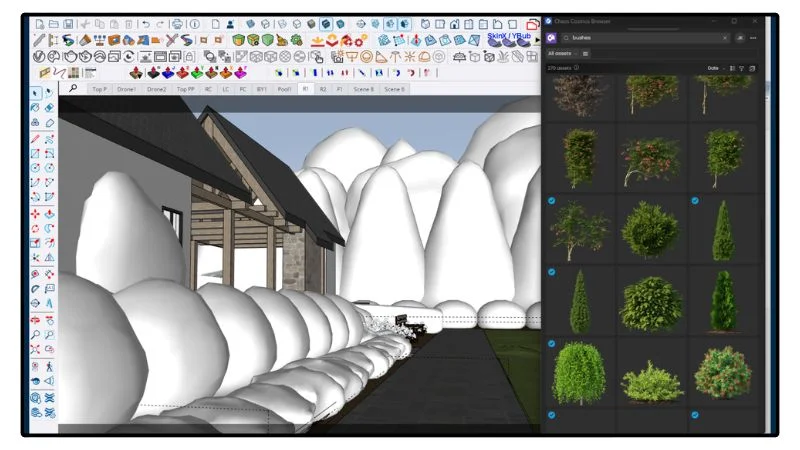Click the scene search magnifier icon

(x=73, y=88)
